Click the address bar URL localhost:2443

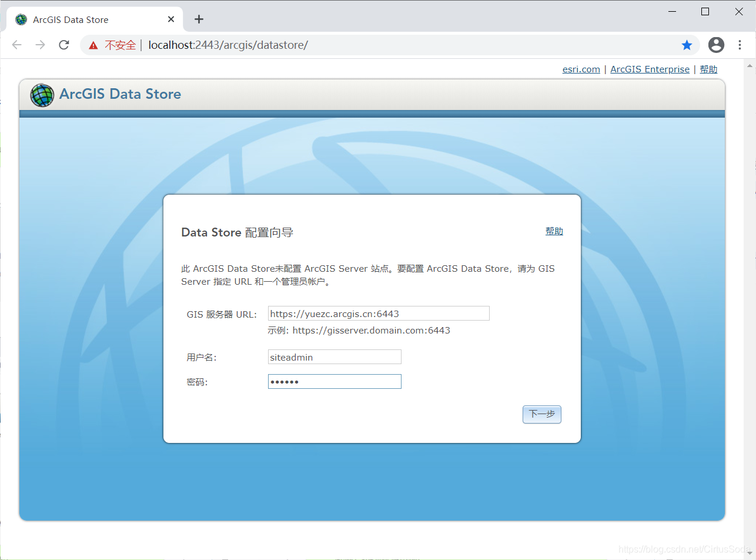[x=228, y=45]
